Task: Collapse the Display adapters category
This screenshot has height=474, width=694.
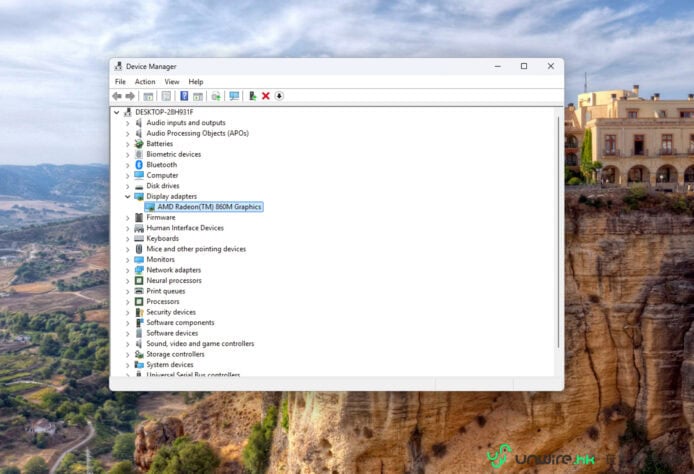Action: coord(127,196)
